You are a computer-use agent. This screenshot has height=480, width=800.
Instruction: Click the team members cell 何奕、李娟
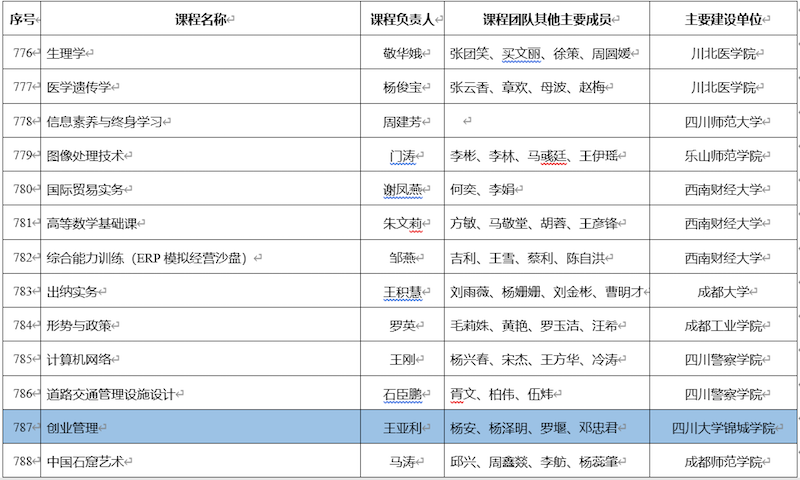tap(547, 189)
